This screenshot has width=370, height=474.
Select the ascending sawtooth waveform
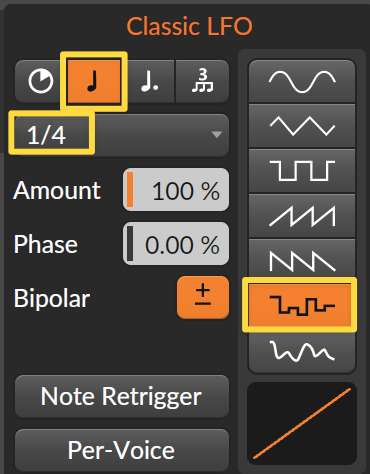click(x=302, y=216)
